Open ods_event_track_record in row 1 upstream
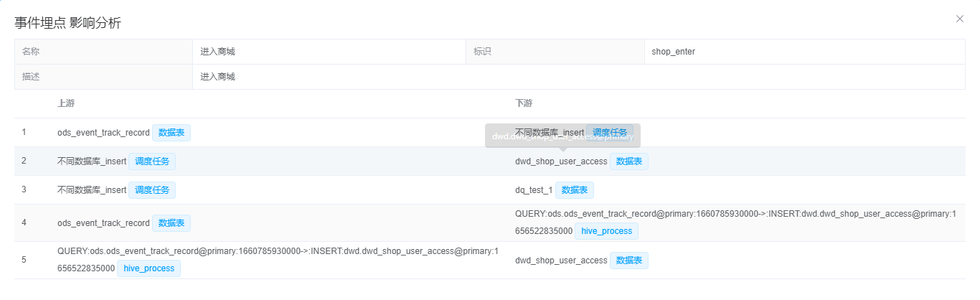980x300 pixels. 103,133
